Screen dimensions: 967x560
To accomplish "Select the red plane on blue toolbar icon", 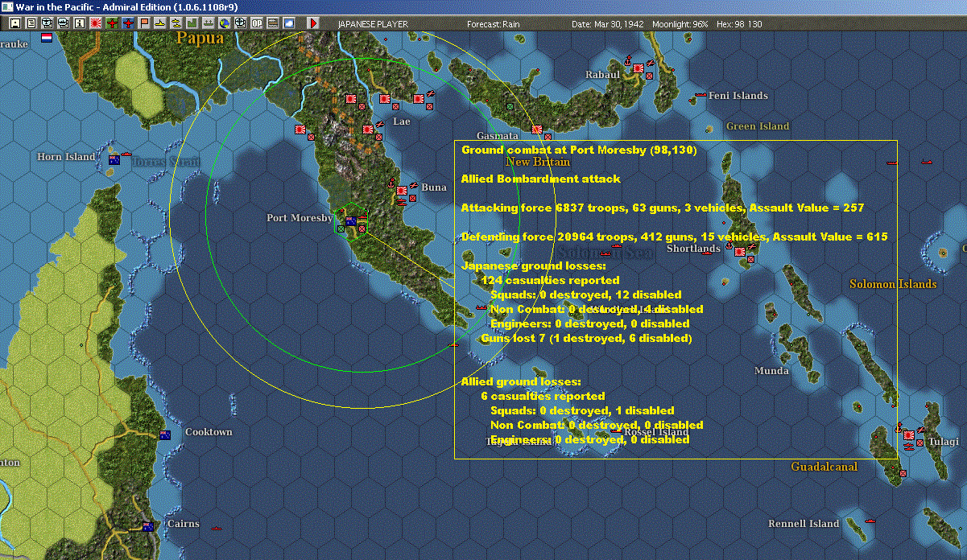I will click(129, 23).
